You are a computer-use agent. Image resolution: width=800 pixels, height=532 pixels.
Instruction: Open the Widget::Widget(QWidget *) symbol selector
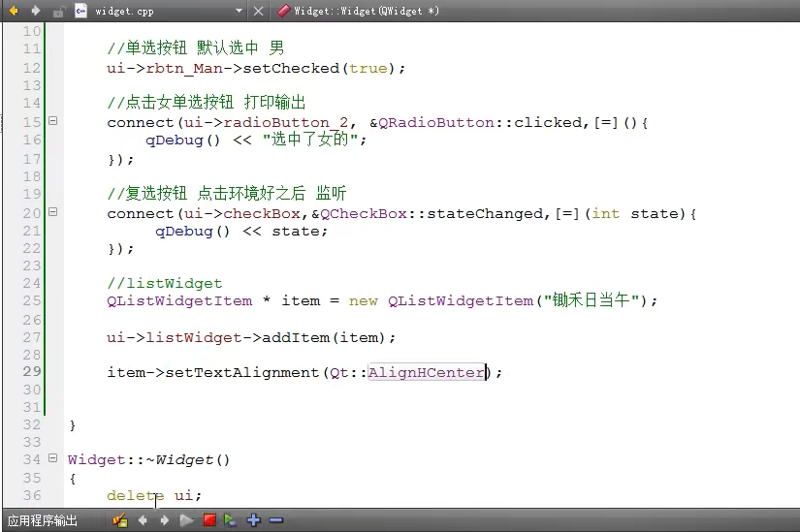367,11
